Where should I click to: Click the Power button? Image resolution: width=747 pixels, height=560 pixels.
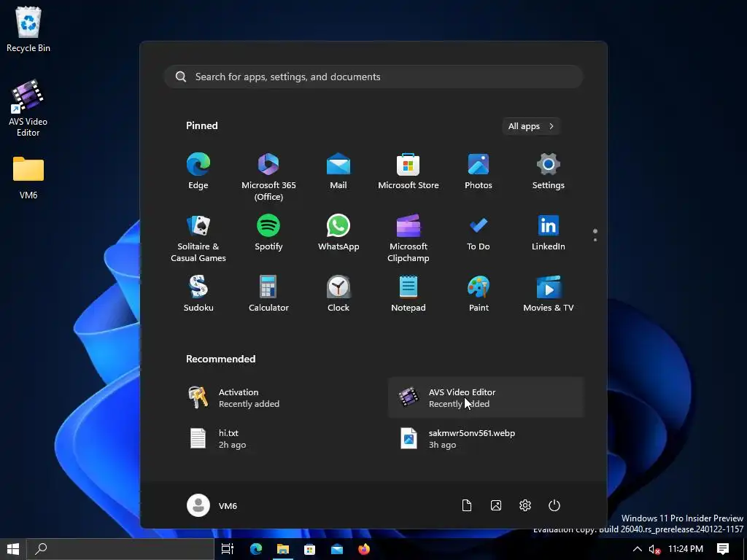pyautogui.click(x=554, y=505)
